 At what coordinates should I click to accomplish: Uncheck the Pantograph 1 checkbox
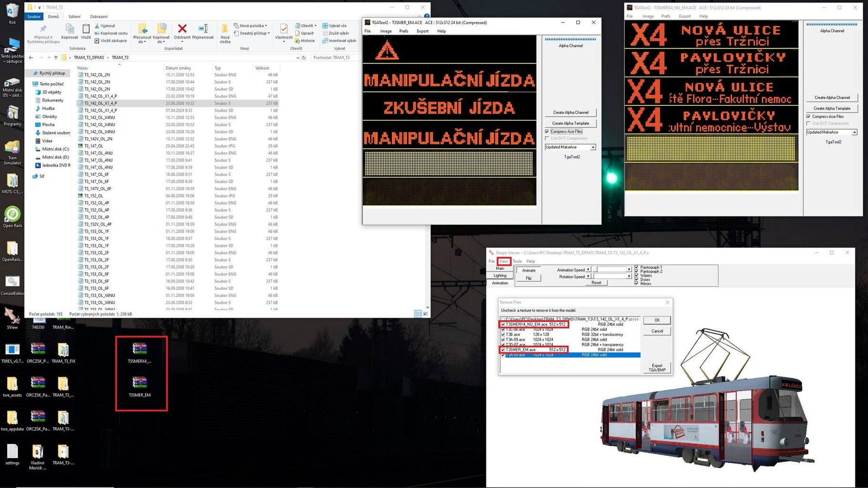637,267
